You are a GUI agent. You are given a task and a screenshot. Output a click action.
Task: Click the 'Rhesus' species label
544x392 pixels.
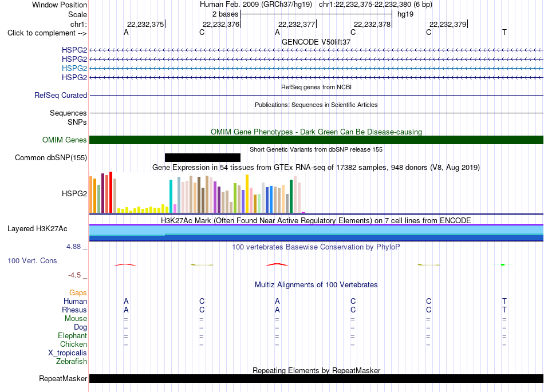tap(74, 310)
